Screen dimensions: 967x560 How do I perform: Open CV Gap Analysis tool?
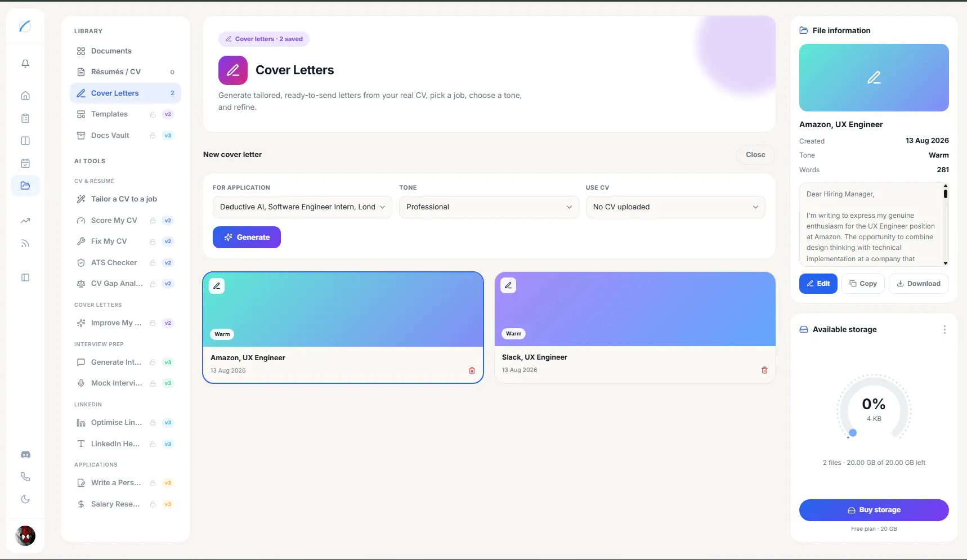click(x=126, y=284)
